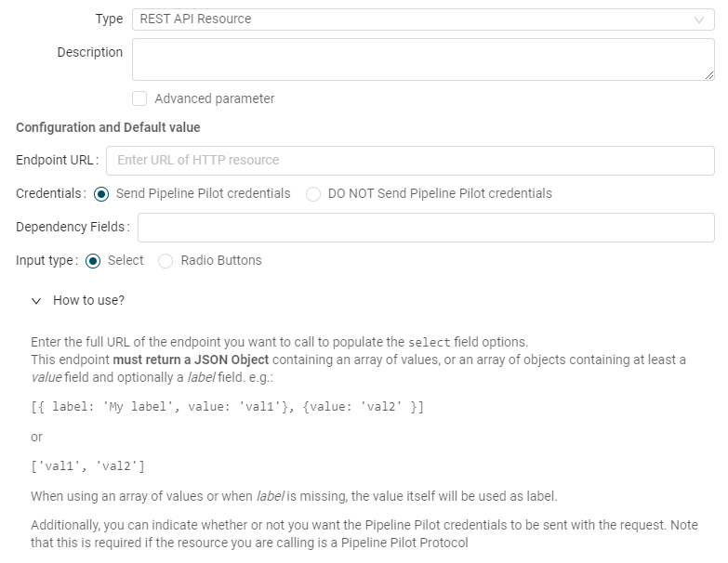Click the lone 'or' between code examples
The image size is (728, 563).
click(x=36, y=438)
